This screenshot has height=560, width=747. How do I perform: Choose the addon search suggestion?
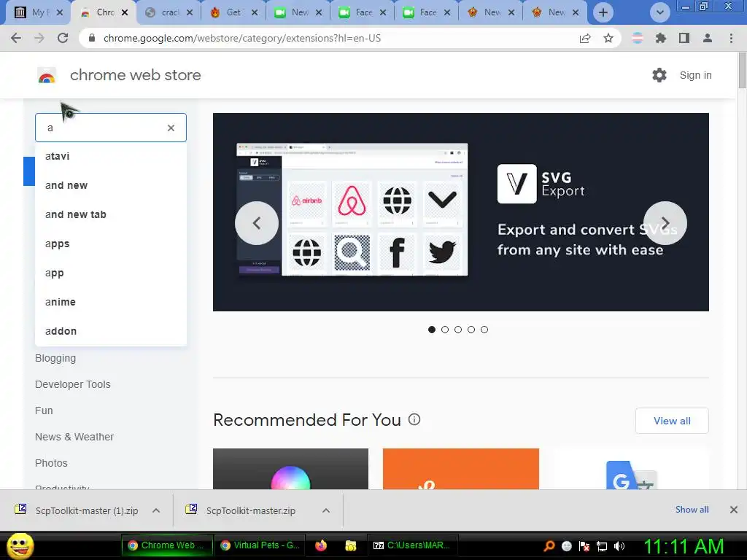111,331
